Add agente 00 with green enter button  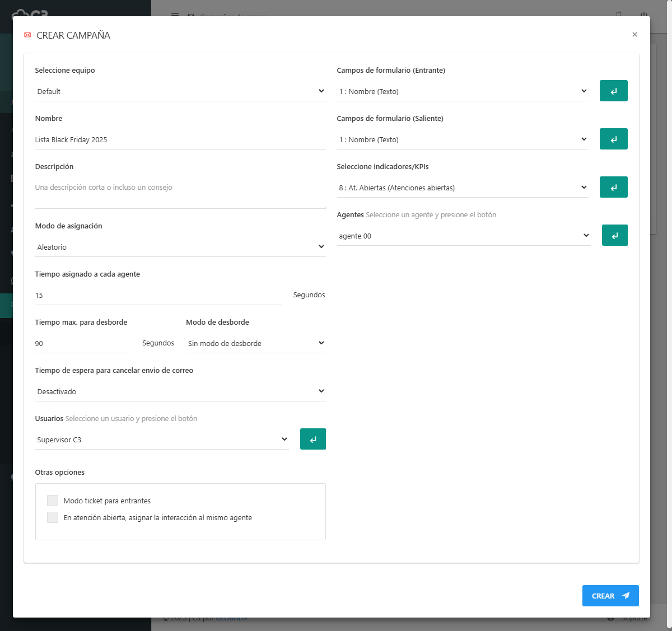point(614,236)
